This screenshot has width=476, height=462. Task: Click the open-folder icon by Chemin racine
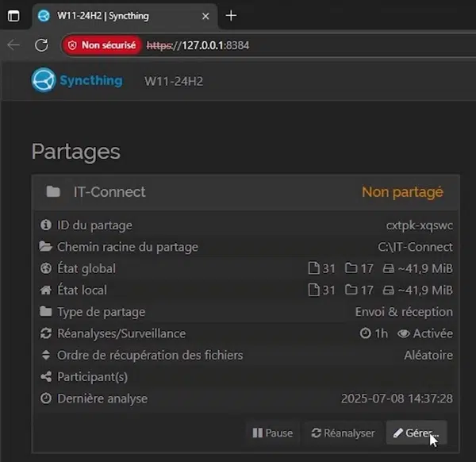click(x=46, y=247)
